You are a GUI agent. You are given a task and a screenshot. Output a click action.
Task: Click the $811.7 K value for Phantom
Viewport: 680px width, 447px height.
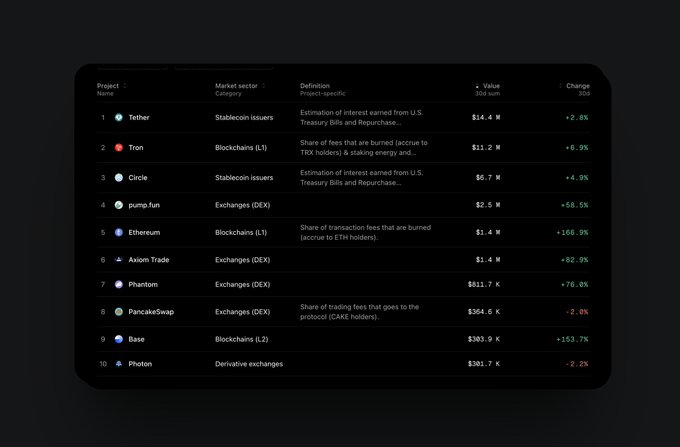coord(484,284)
